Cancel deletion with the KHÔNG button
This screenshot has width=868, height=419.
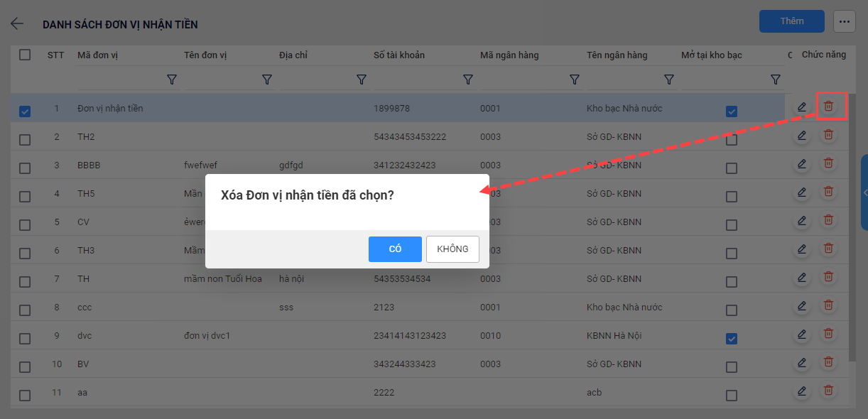pos(452,249)
